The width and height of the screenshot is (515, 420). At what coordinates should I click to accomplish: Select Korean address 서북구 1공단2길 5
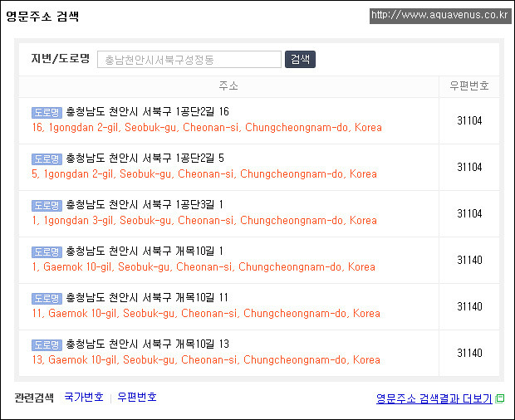[x=145, y=159]
